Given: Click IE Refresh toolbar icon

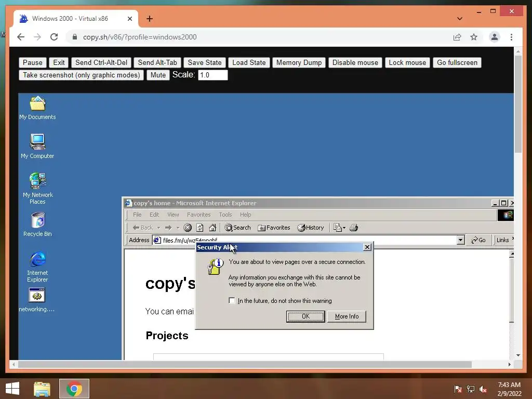Looking at the screenshot, I should tap(200, 228).
